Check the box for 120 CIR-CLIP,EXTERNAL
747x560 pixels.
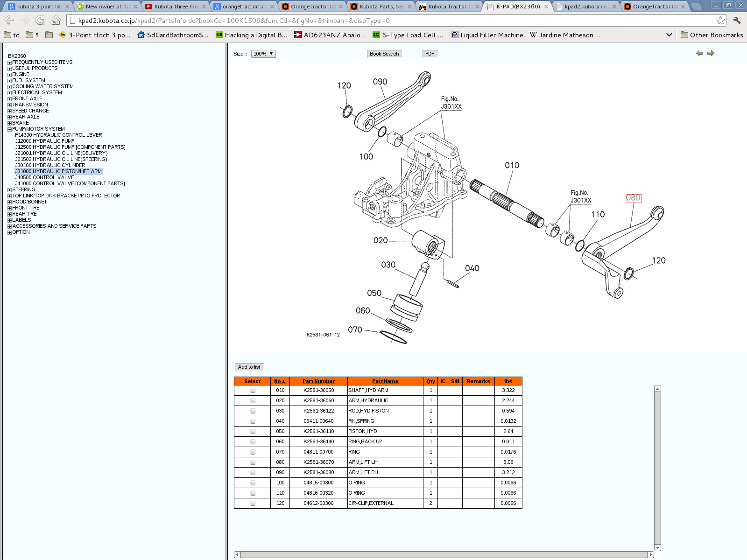point(253,504)
